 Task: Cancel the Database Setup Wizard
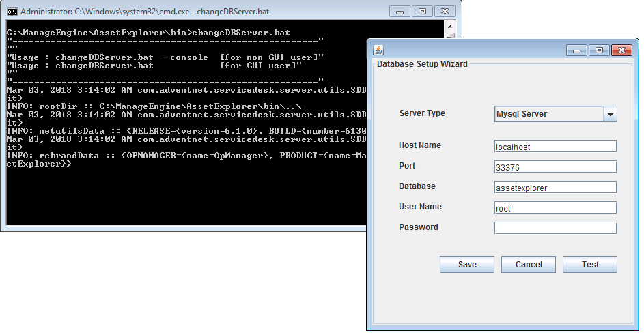pyautogui.click(x=529, y=265)
